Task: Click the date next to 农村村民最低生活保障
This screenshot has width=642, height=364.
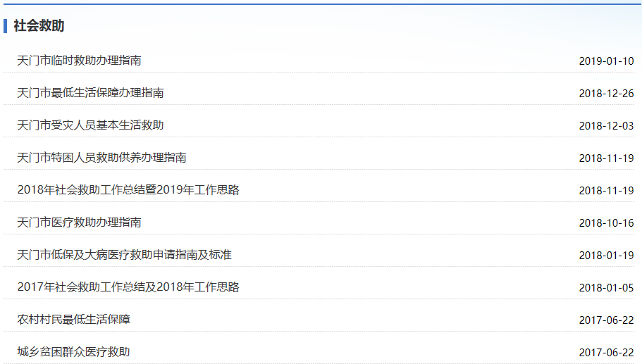Action: [606, 320]
